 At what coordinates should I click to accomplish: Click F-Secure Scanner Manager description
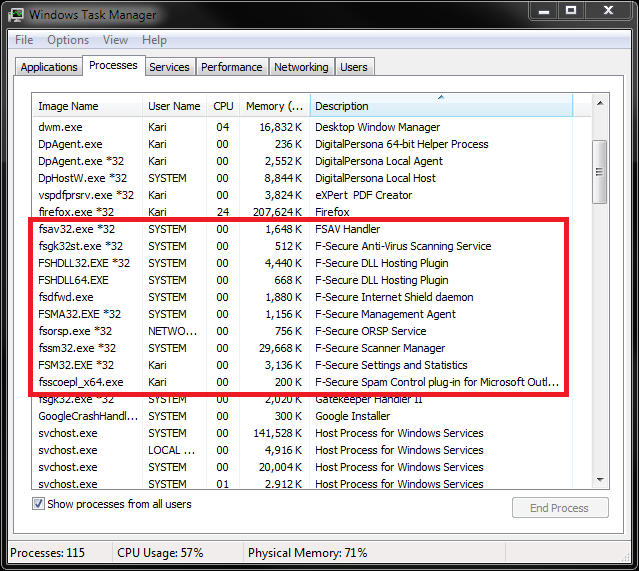tap(380, 348)
